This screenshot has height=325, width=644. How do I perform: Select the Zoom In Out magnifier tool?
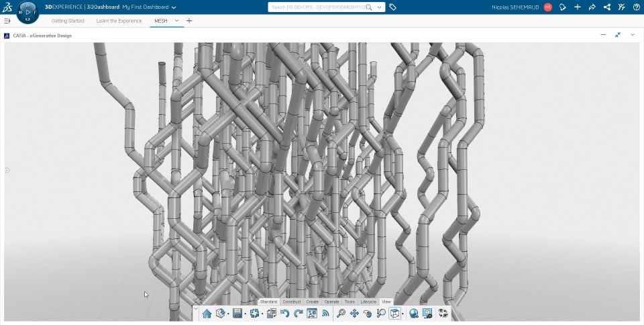[x=381, y=314]
